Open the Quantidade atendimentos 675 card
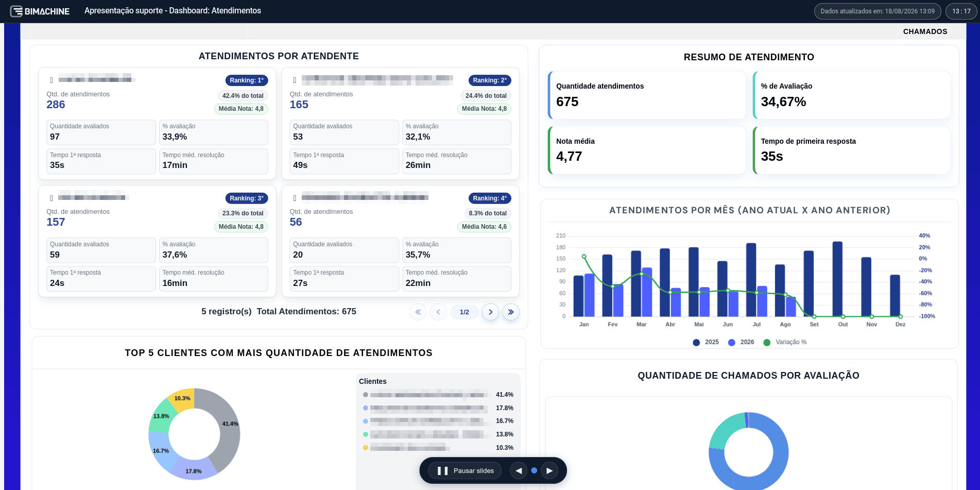The height and width of the screenshot is (490, 980). (647, 95)
